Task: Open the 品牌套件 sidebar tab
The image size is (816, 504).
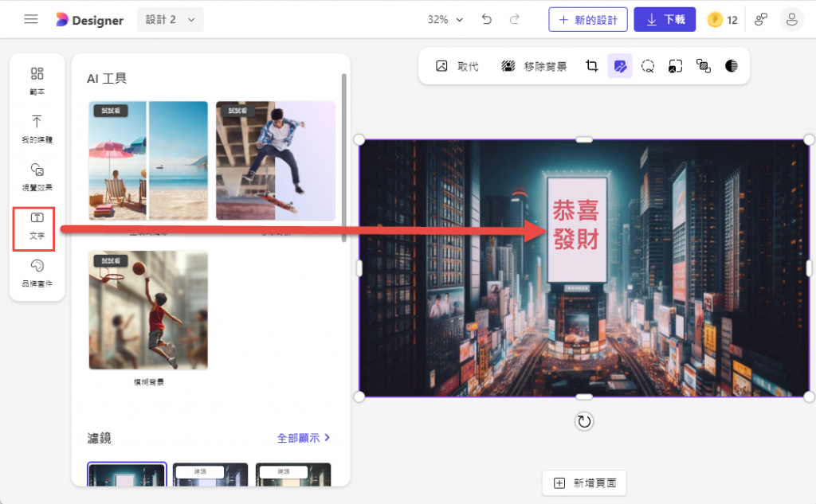Action: (x=37, y=273)
